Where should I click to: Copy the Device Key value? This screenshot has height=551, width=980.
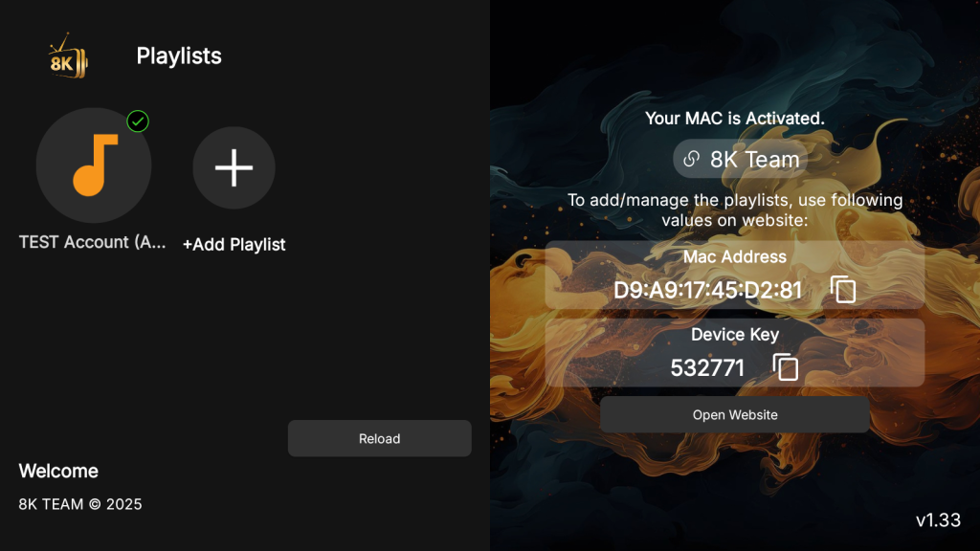[x=786, y=366]
